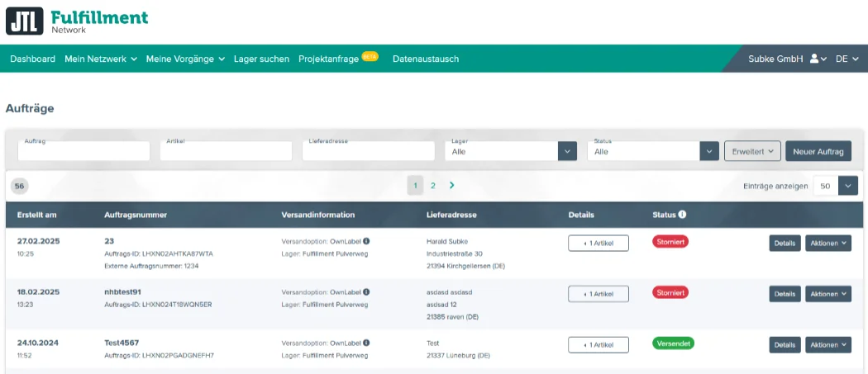Viewport: 868px width, 374px height.
Task: Click the JTL Fulfillment Network logo
Action: pyautogui.click(x=77, y=21)
